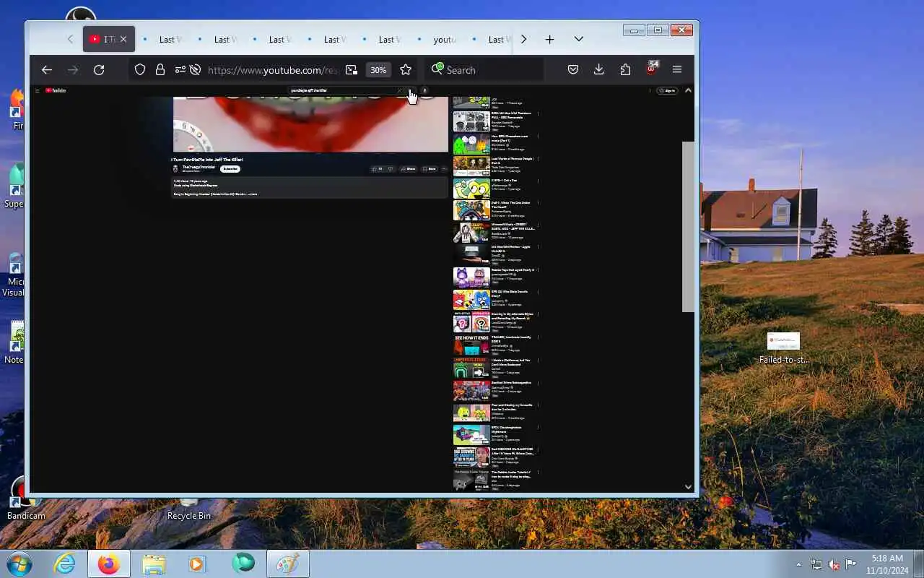Open the yellow blob character thumbnail video

pyautogui.click(x=471, y=189)
